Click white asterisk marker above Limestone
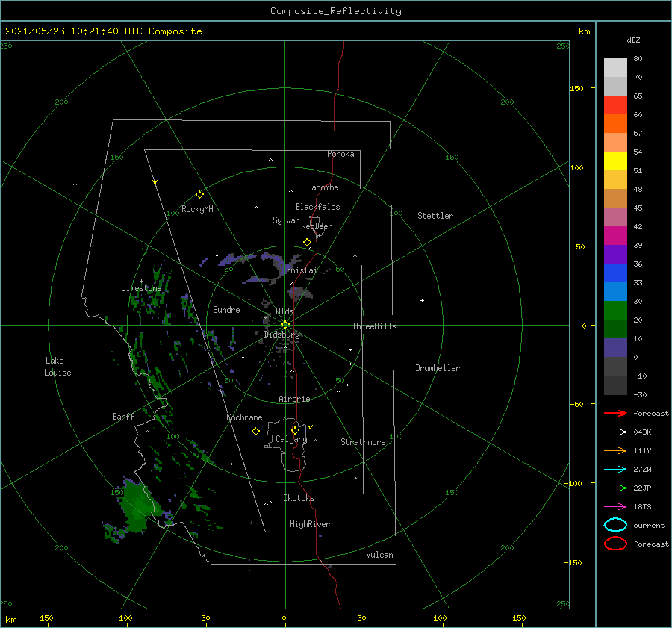Viewport: 672px width, 628px height. point(141,282)
